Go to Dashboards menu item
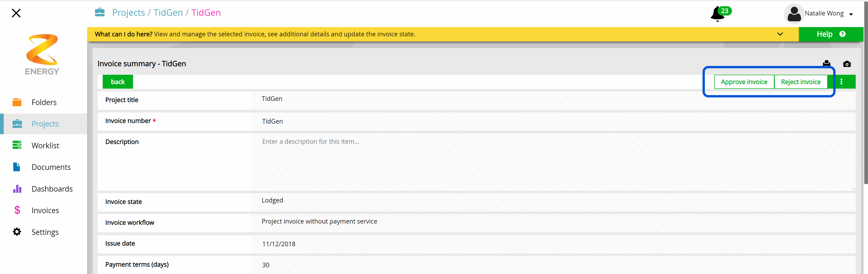 tap(52, 189)
